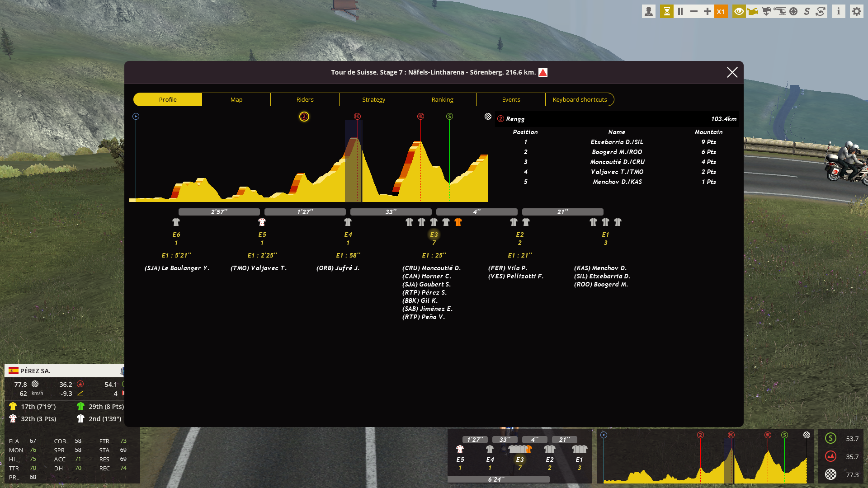Click the green jersey points classification icon
The image size is (868, 488).
(80, 406)
